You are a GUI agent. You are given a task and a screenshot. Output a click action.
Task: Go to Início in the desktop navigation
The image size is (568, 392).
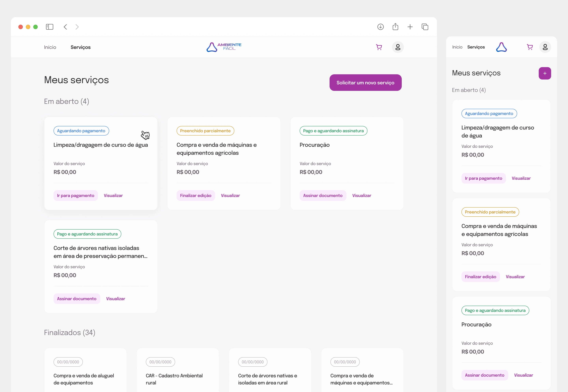(x=50, y=47)
